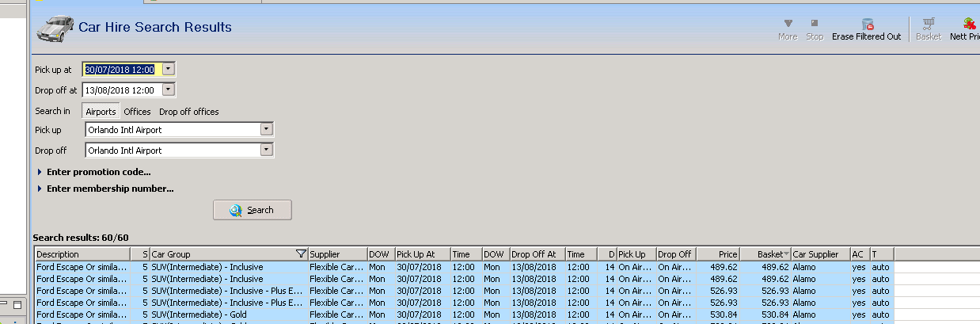Open the Basket toolbar icon
Screen dimensions: 980x324
pos(929,24)
